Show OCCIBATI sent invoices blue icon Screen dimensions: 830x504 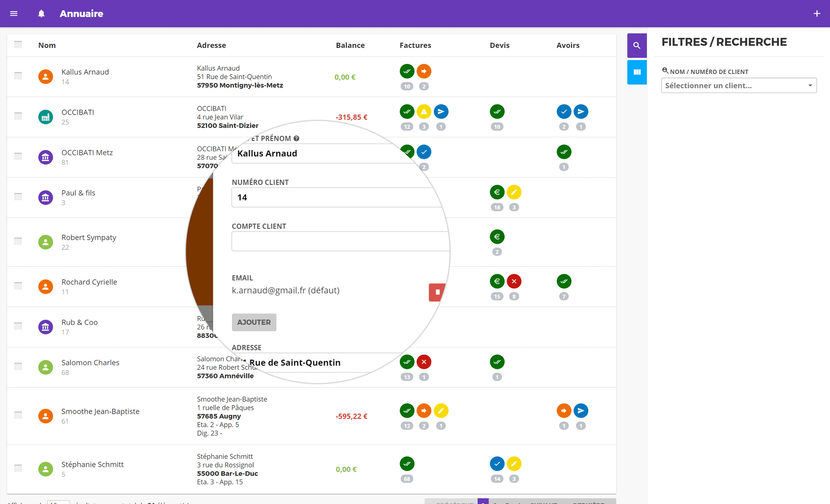click(x=441, y=112)
